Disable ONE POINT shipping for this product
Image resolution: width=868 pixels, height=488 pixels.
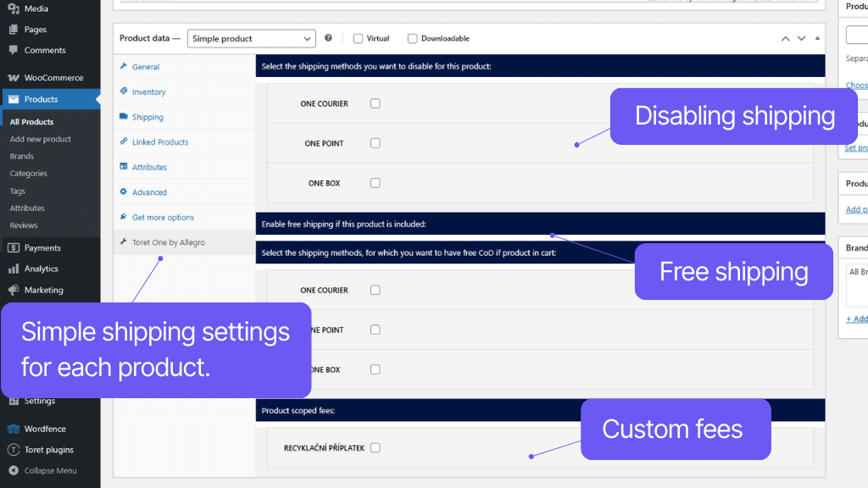point(376,143)
